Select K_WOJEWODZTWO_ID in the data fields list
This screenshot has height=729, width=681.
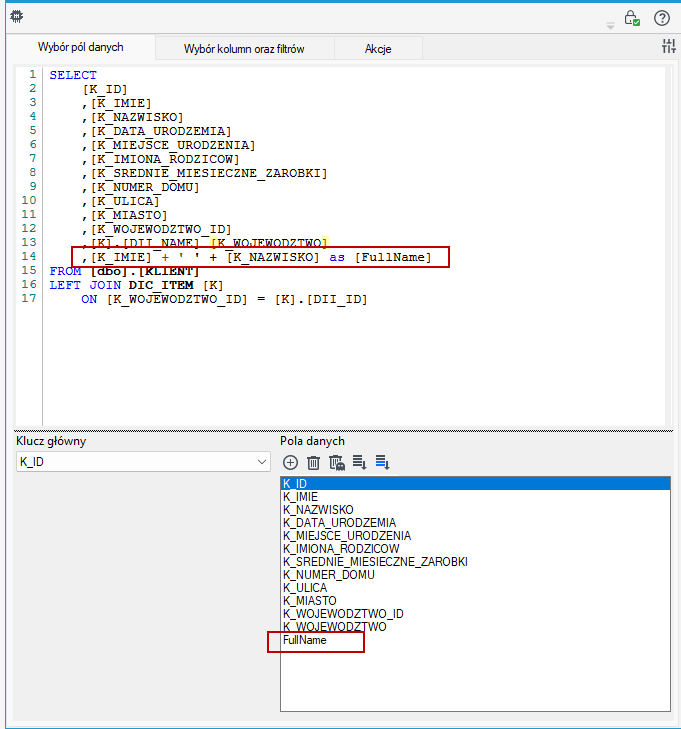(475, 614)
